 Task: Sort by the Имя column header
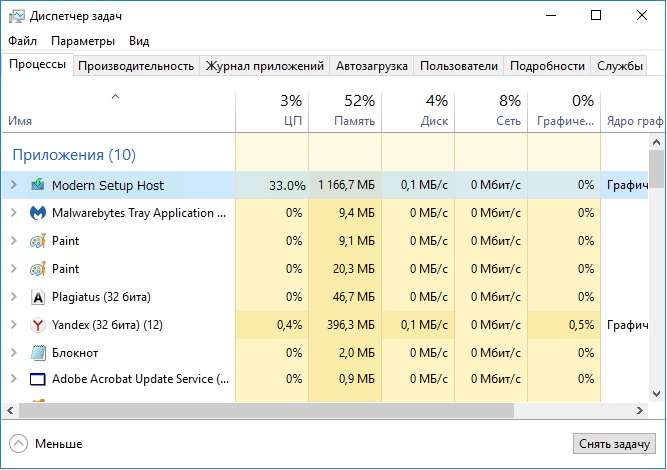click(x=118, y=111)
